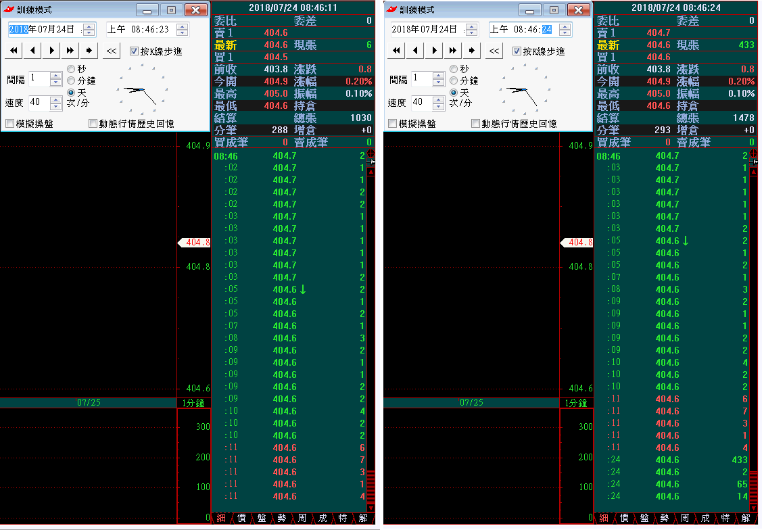Click rewind button in left training window
The width and height of the screenshot is (764, 532).
tap(14, 51)
